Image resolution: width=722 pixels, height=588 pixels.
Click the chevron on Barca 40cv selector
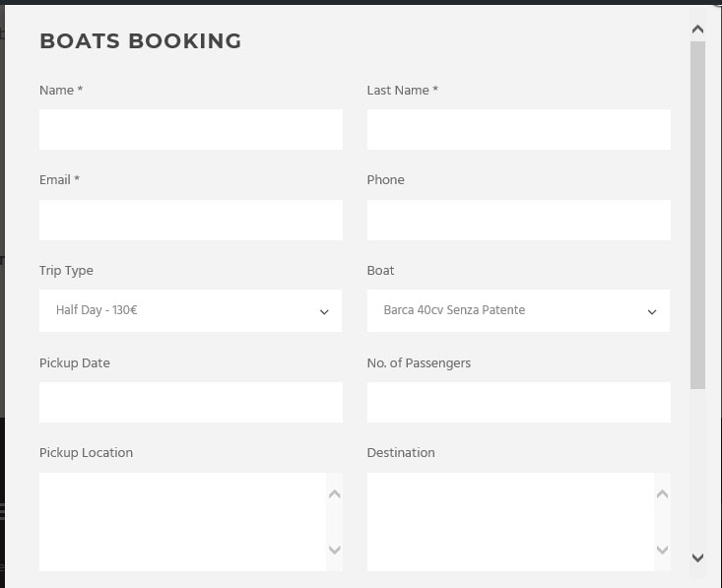pyautogui.click(x=652, y=312)
